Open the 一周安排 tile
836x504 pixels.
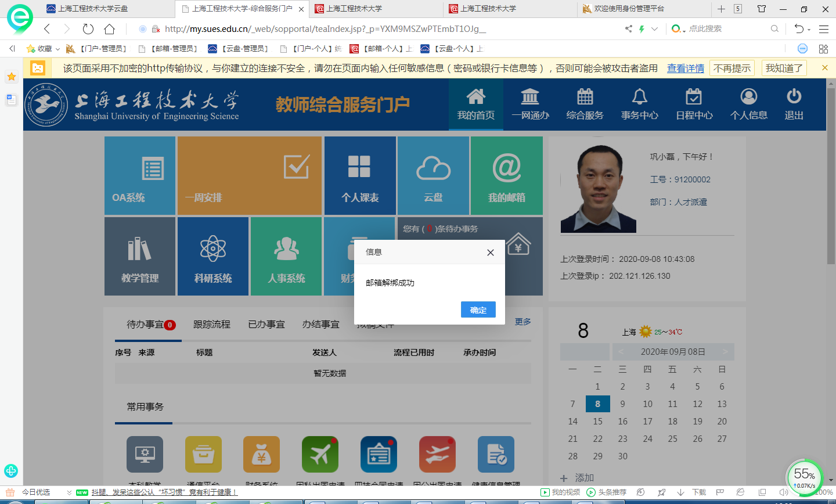pos(250,175)
